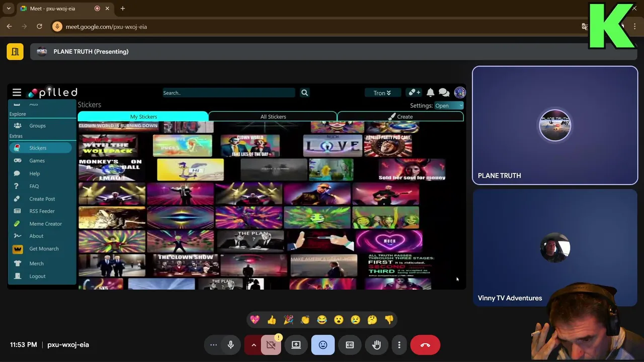Send the sparkling heart reaction
This screenshot has width=644, height=362.
tap(255, 320)
